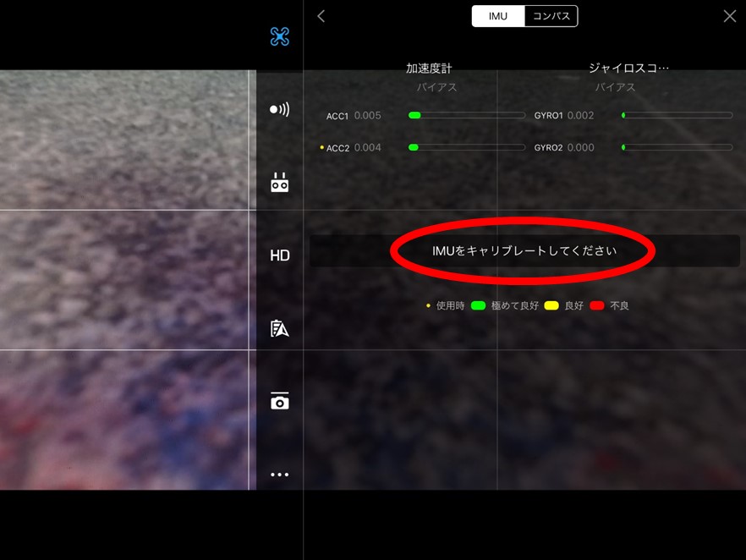Select the GYRO1 bias bar

click(x=677, y=115)
